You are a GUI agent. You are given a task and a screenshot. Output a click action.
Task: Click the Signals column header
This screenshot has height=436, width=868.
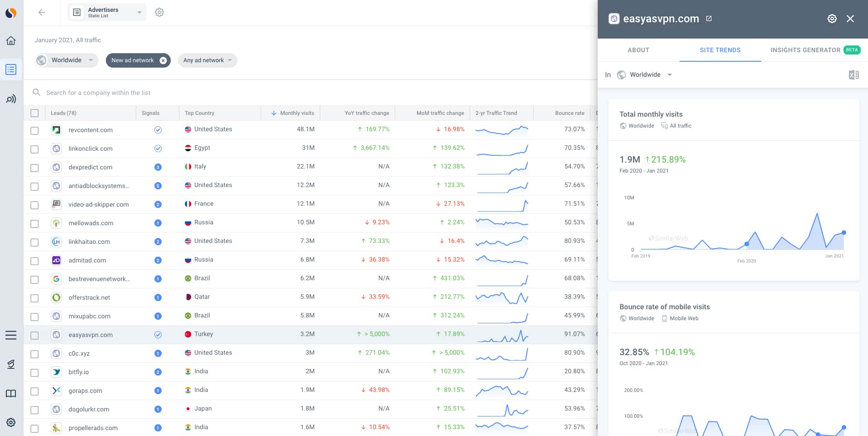[150, 113]
